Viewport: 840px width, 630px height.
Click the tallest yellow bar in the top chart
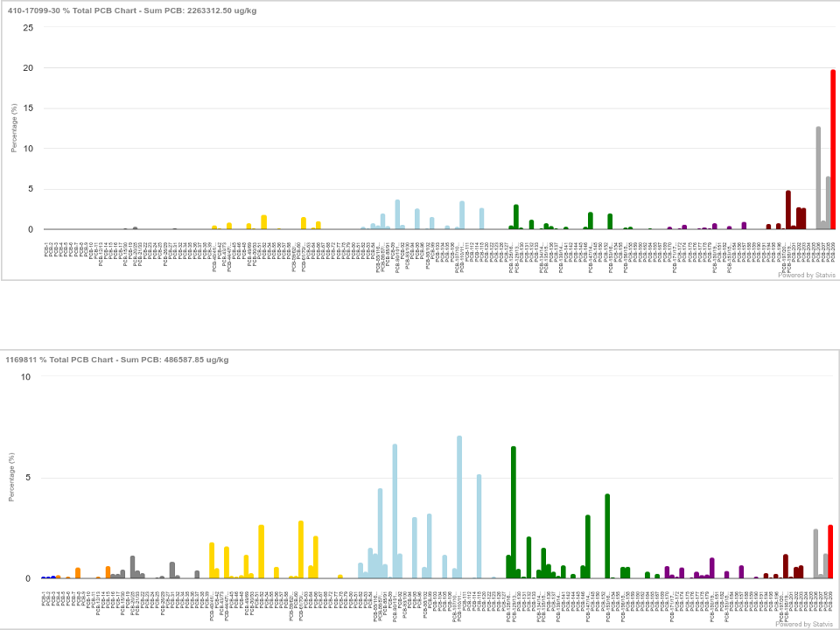[x=263, y=220]
